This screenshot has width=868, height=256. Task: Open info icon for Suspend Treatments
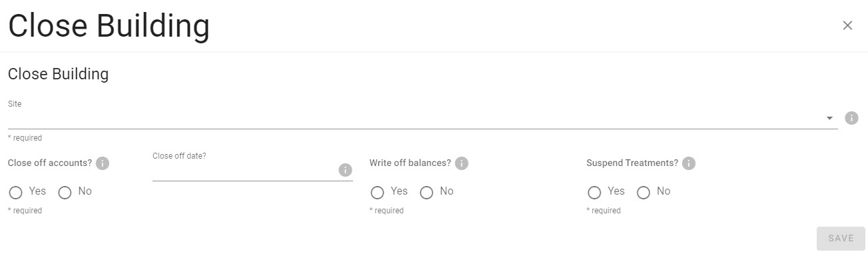[x=689, y=163]
